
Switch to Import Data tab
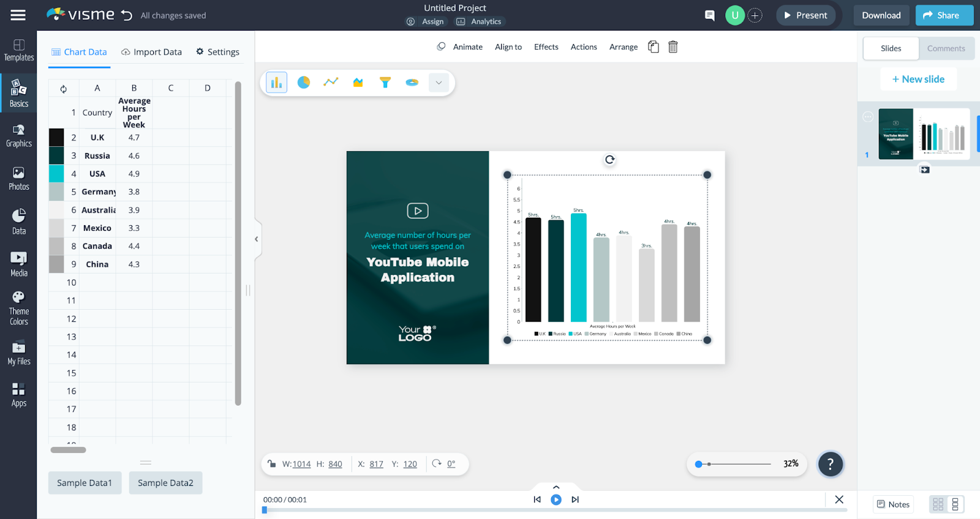[x=151, y=52]
